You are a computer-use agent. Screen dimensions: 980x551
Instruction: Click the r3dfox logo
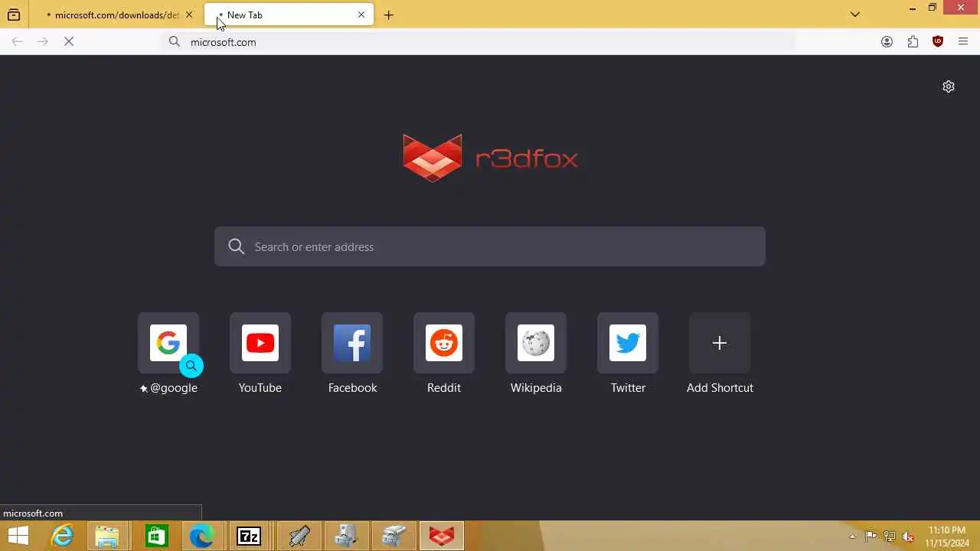pos(490,158)
